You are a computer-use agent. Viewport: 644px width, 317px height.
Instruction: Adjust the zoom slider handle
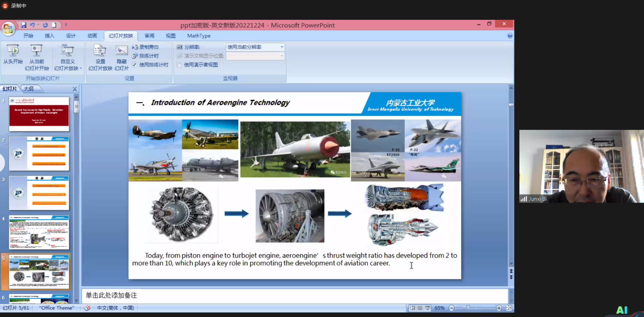(468, 308)
